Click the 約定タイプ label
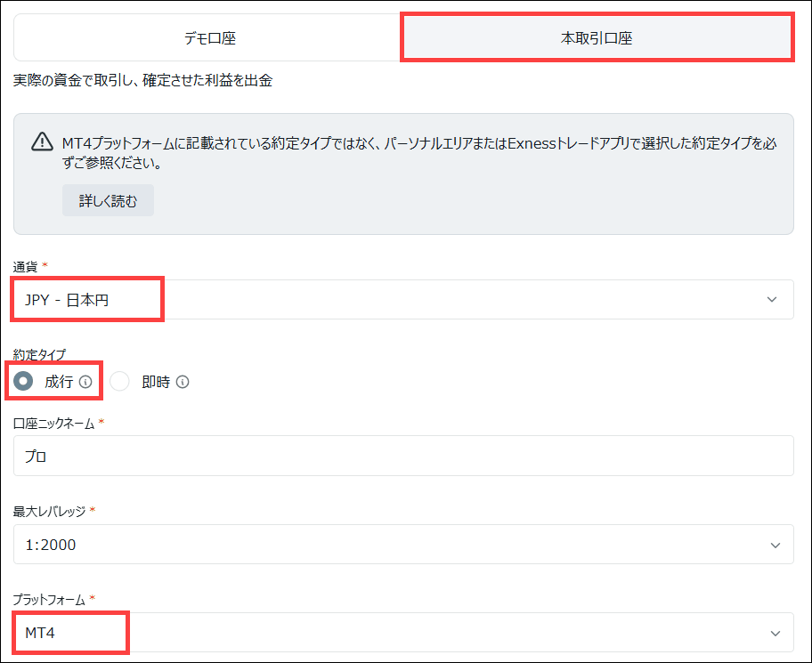Screen dimensions: 812x663 pos(39,354)
